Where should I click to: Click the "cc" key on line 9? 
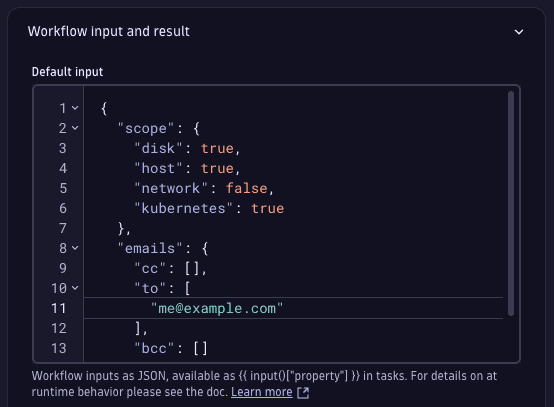click(x=150, y=269)
